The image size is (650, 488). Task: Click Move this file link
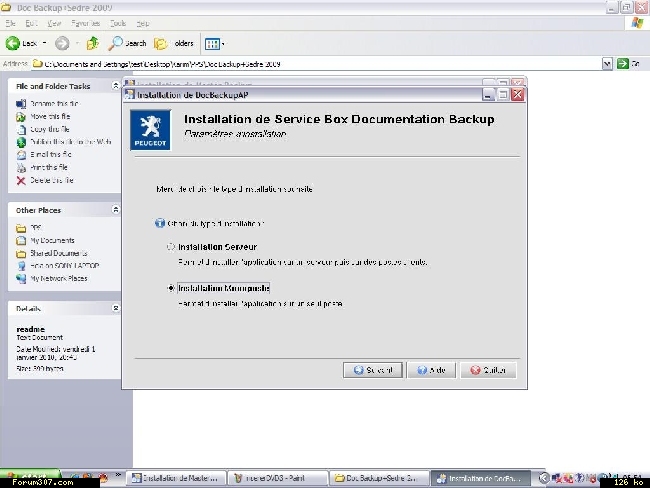click(x=50, y=117)
